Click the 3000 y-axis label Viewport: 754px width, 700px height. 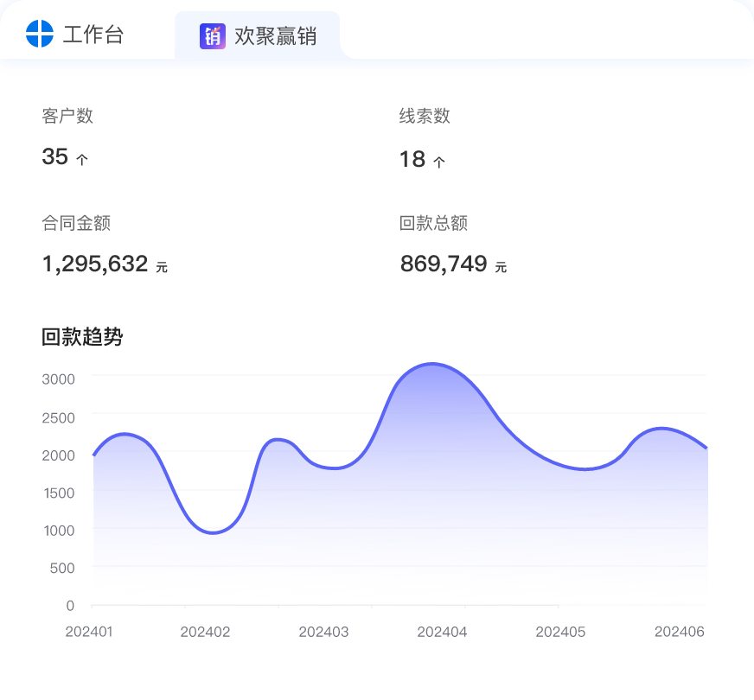pyautogui.click(x=59, y=379)
